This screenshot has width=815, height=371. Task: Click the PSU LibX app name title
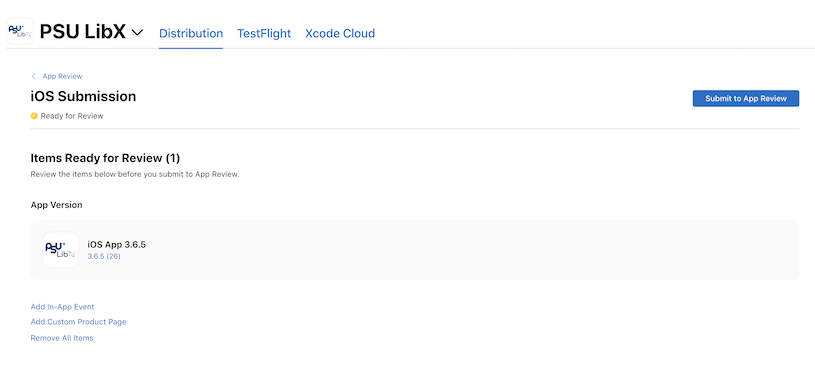[x=83, y=32]
